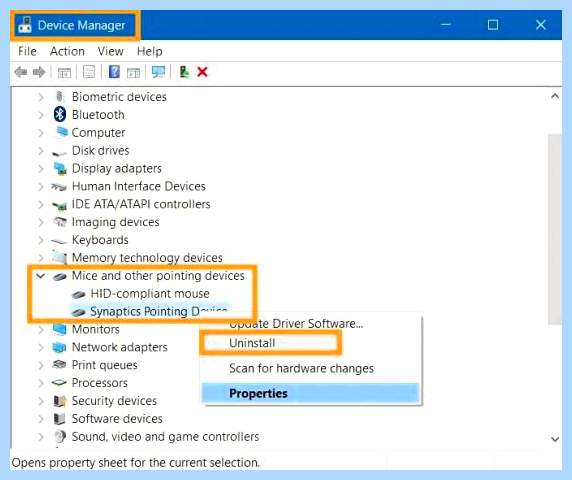Maximize the Device Manager window
Screen dimensions: 572x480
point(493,25)
